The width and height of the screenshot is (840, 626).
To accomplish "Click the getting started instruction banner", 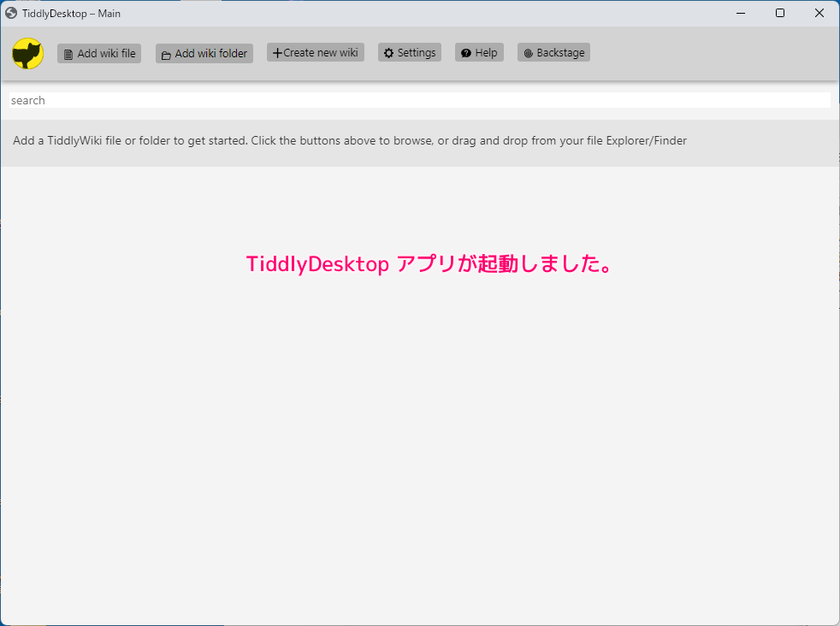I will [348, 140].
